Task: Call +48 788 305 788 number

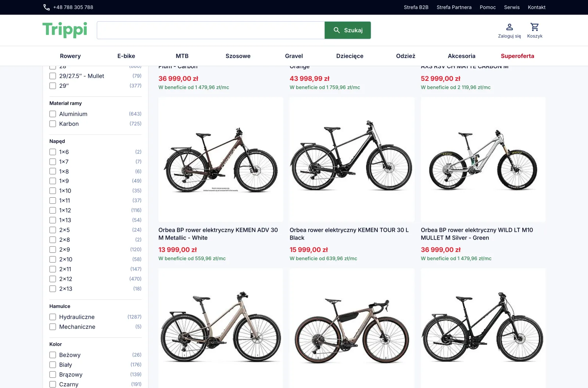Action: click(x=73, y=7)
